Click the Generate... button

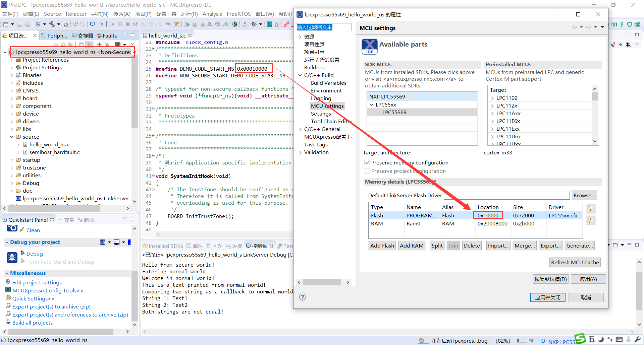pos(580,246)
